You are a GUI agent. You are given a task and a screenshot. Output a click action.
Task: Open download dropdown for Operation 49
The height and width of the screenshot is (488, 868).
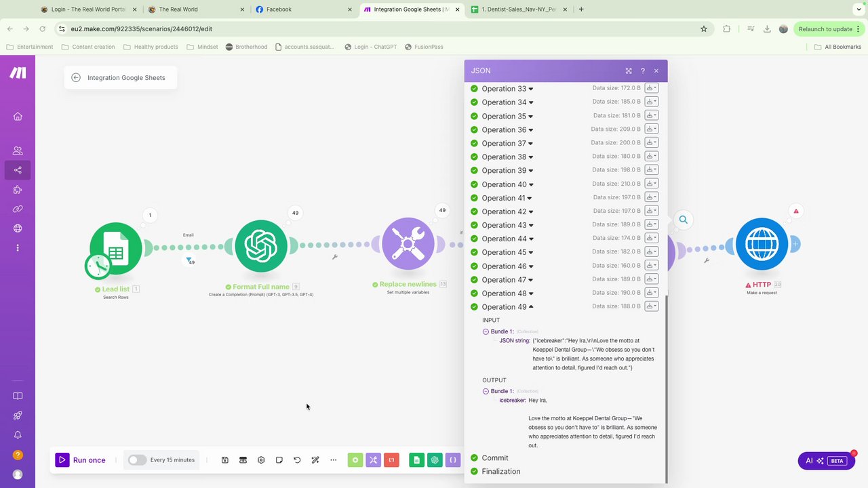click(x=651, y=306)
